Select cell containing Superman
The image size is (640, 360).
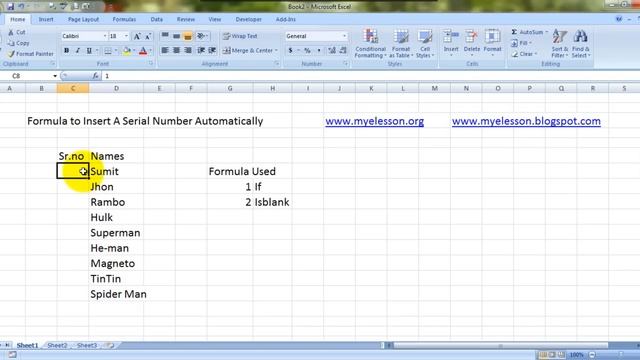point(116,233)
